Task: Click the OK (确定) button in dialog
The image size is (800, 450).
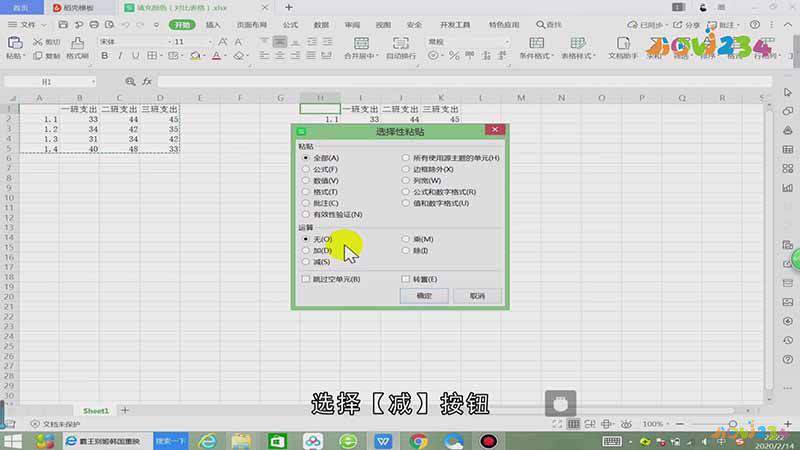Action: click(424, 296)
